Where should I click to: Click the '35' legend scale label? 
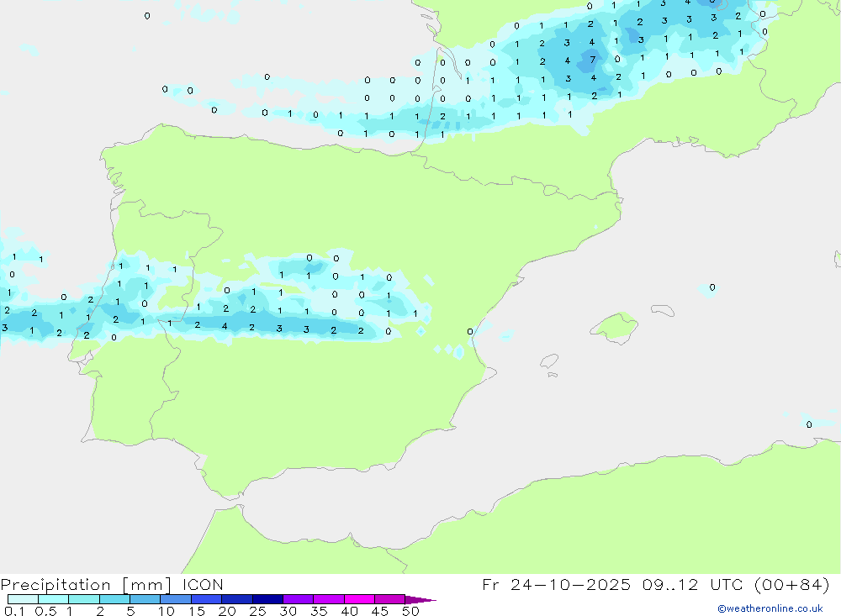click(x=319, y=611)
